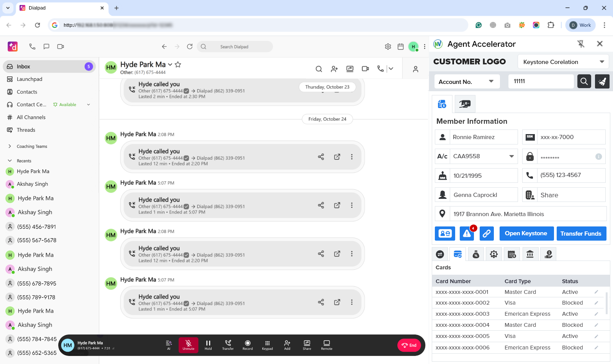Open Chrome tab search dropdown arrow

coord(8,8)
